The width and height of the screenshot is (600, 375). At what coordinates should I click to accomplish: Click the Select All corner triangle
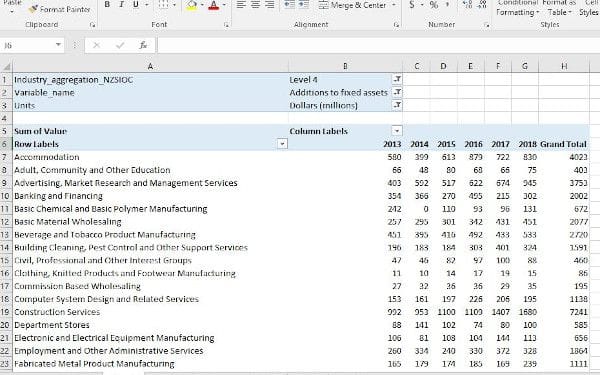pos(7,66)
